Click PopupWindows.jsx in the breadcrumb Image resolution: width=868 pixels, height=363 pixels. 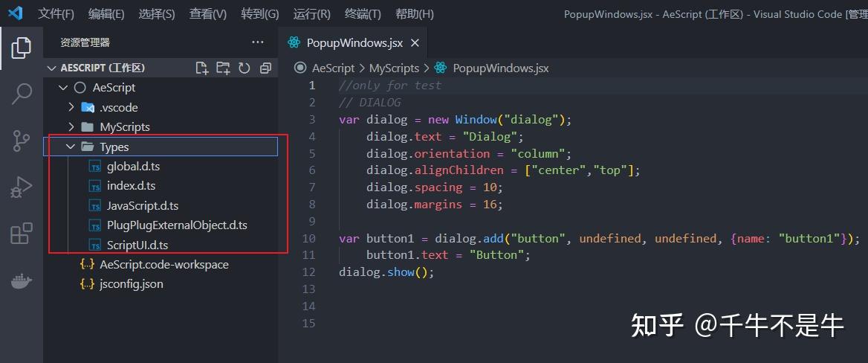tap(501, 68)
